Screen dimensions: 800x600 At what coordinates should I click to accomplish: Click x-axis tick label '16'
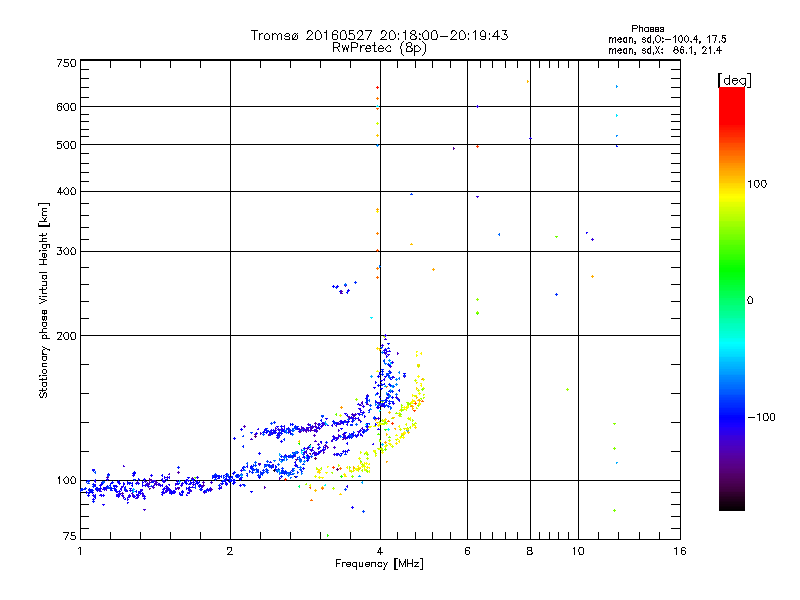[x=680, y=551]
